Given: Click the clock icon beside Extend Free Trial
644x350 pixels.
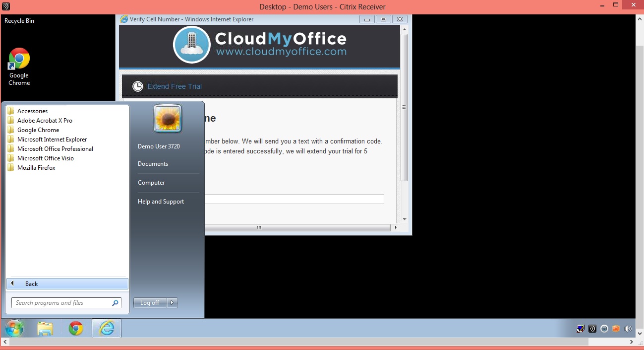Looking at the screenshot, I should [x=138, y=86].
